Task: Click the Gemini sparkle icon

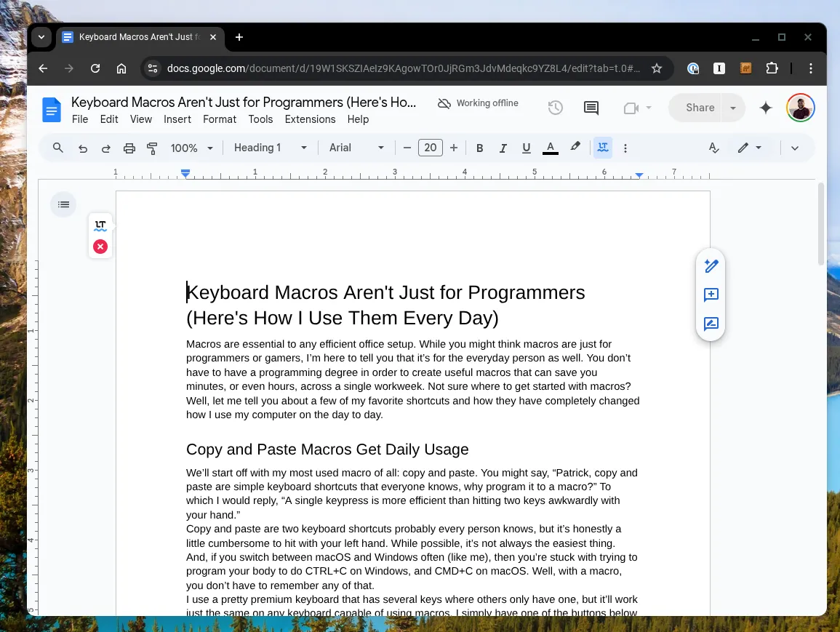Action: [x=765, y=108]
